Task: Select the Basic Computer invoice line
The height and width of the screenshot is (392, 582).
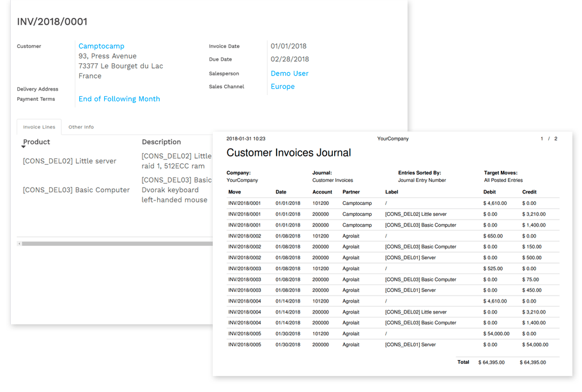Action: point(76,190)
